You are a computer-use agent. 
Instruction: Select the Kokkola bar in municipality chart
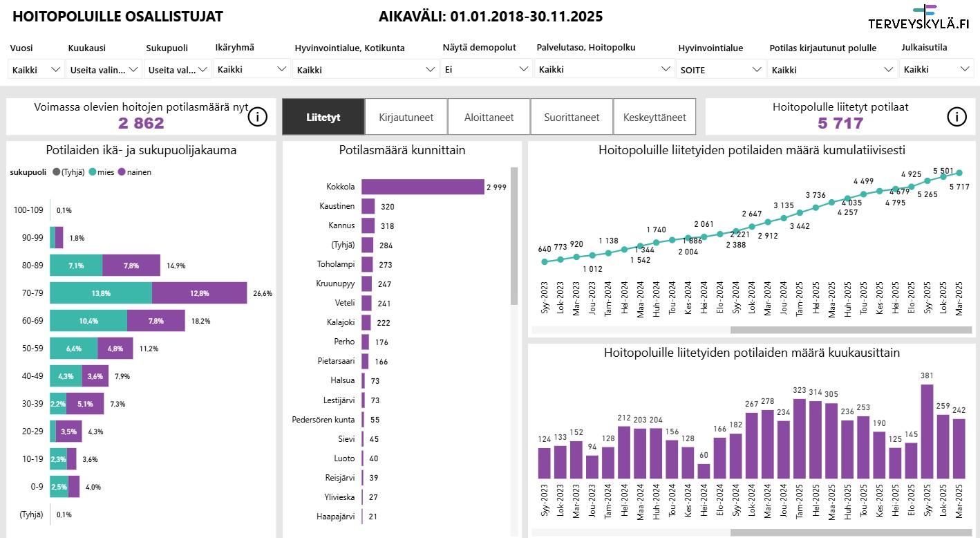pos(422,187)
